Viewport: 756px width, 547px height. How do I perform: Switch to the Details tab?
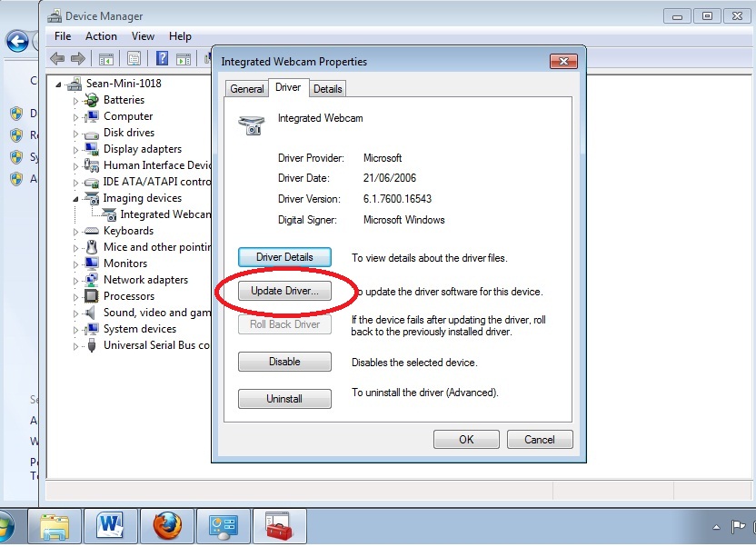327,88
